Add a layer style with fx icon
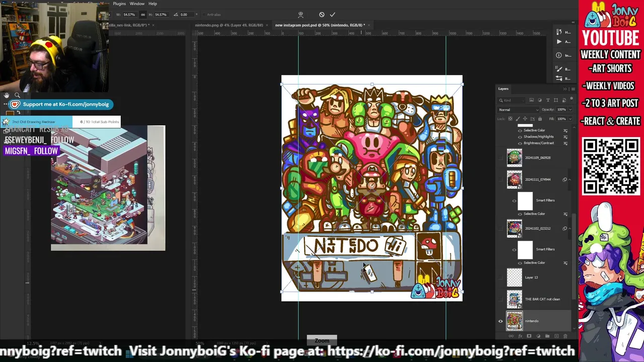Viewport: 644px width, 362px height. tap(520, 336)
